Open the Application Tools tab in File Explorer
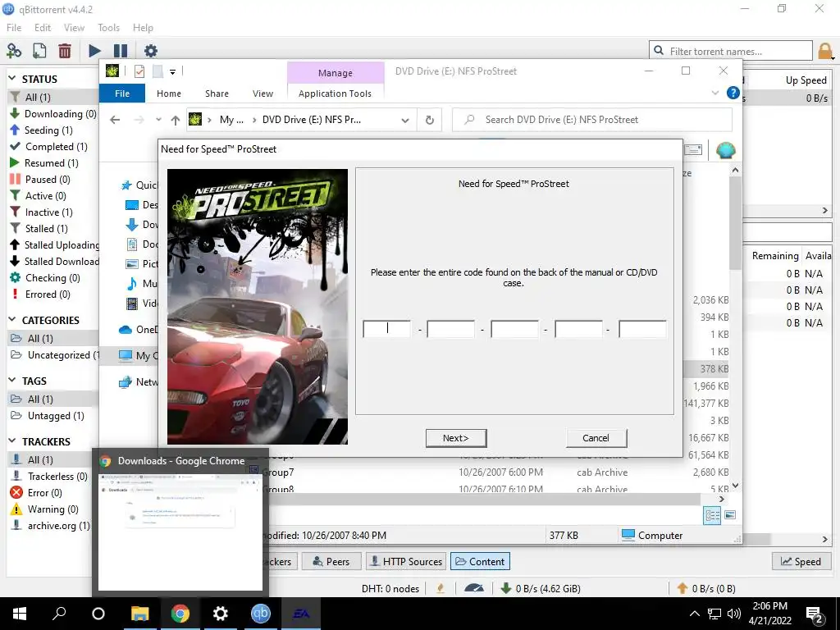Image resolution: width=840 pixels, height=630 pixels. (x=335, y=94)
